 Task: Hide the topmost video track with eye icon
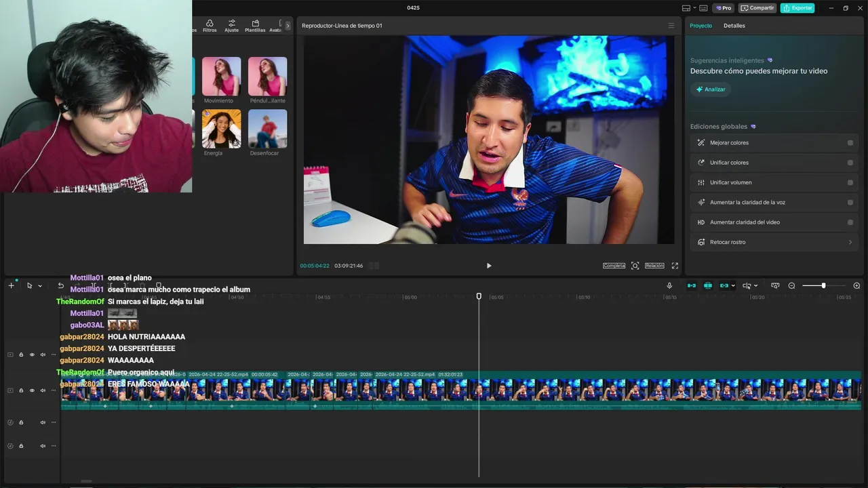32,354
